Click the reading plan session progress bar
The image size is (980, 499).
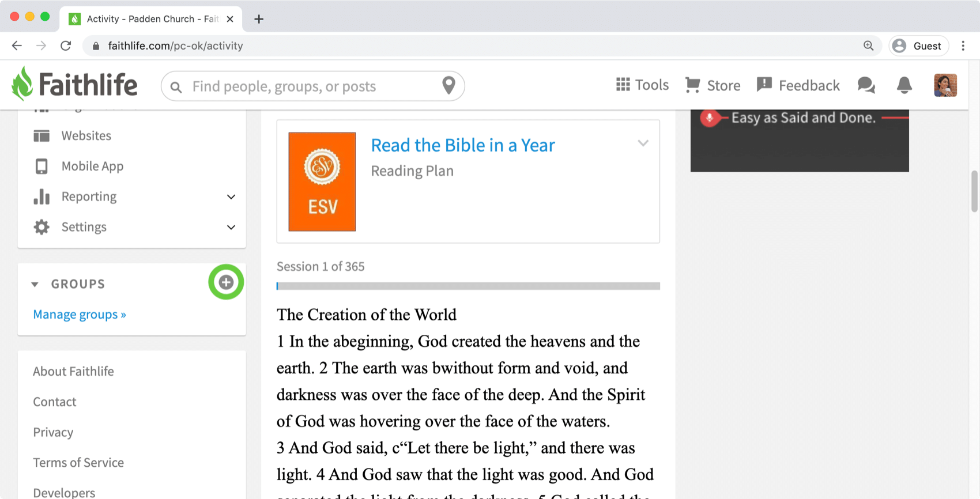(468, 286)
